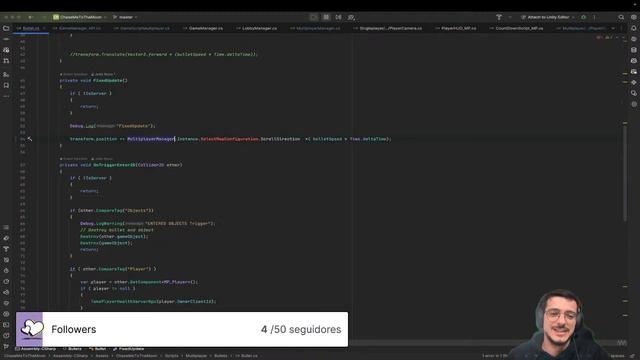The height and width of the screenshot is (360, 640).
Task: Click the Scripts folder in bottom path bar
Action: pos(171,356)
